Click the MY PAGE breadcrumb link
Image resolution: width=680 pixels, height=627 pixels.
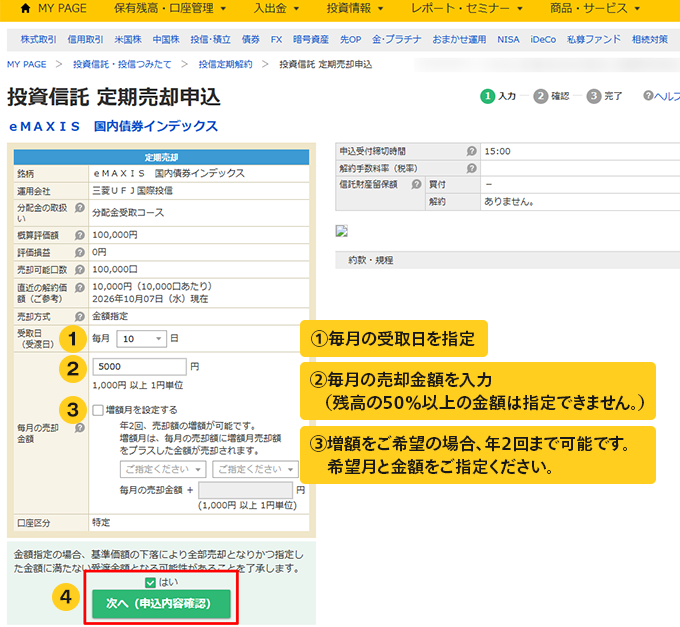click(26, 64)
